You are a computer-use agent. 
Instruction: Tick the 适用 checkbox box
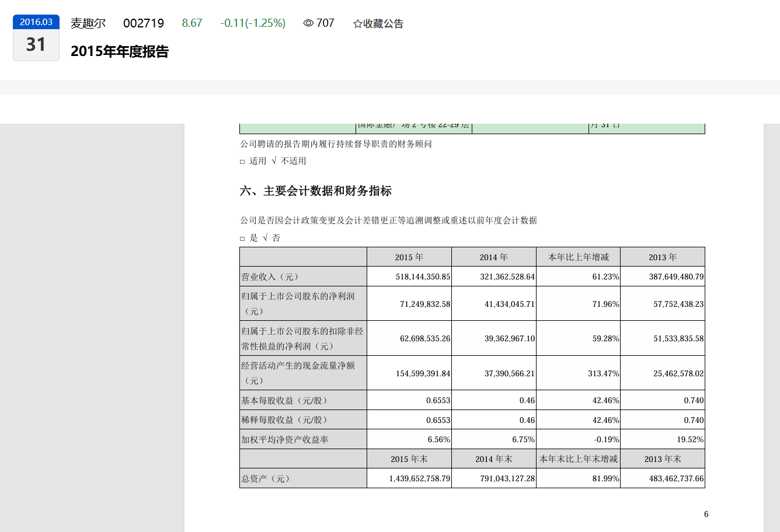(242, 162)
